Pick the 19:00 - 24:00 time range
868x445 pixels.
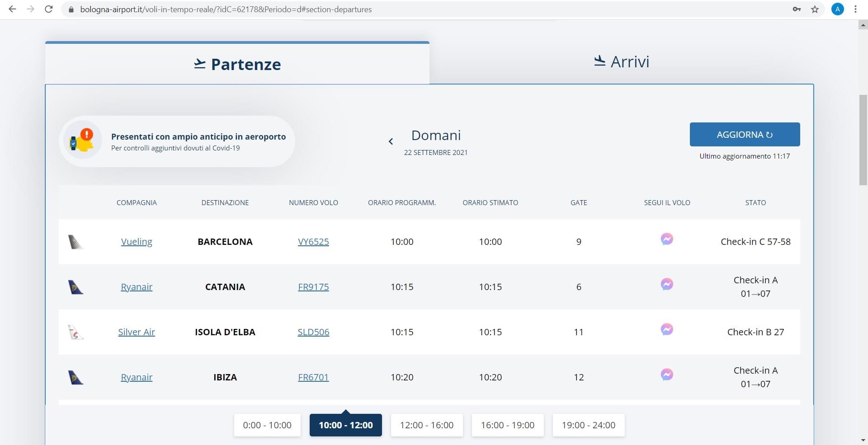click(588, 425)
